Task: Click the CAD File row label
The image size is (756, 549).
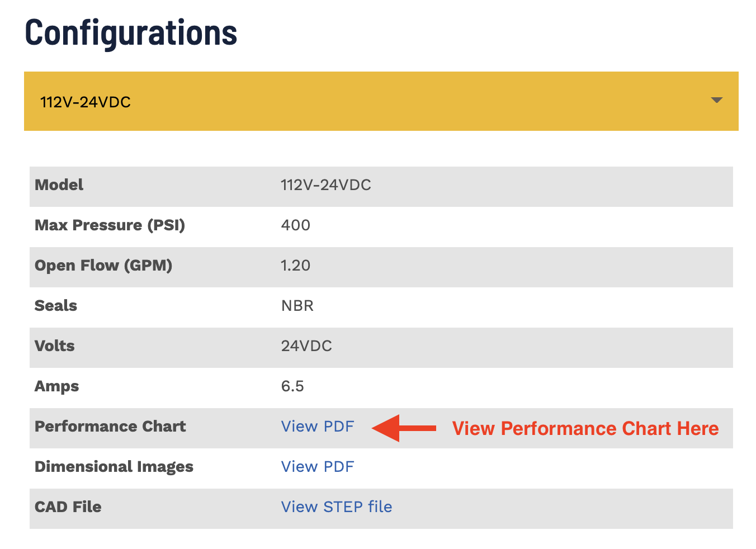Action: pyautogui.click(x=68, y=507)
